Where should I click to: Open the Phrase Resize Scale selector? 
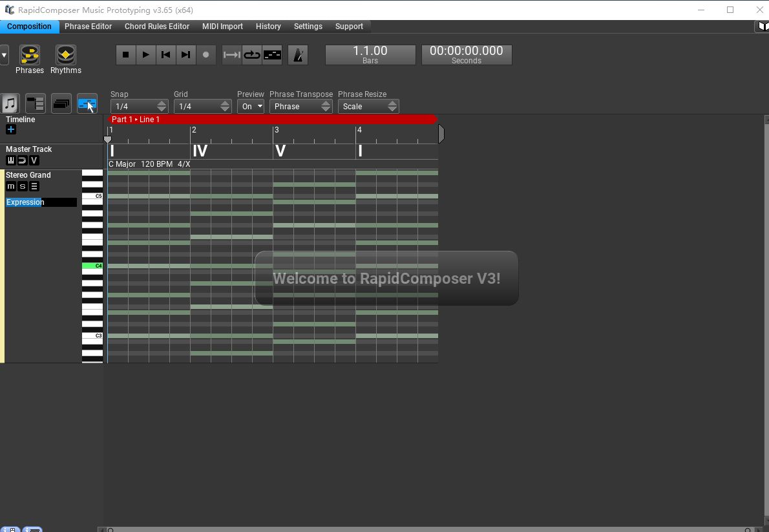point(368,107)
